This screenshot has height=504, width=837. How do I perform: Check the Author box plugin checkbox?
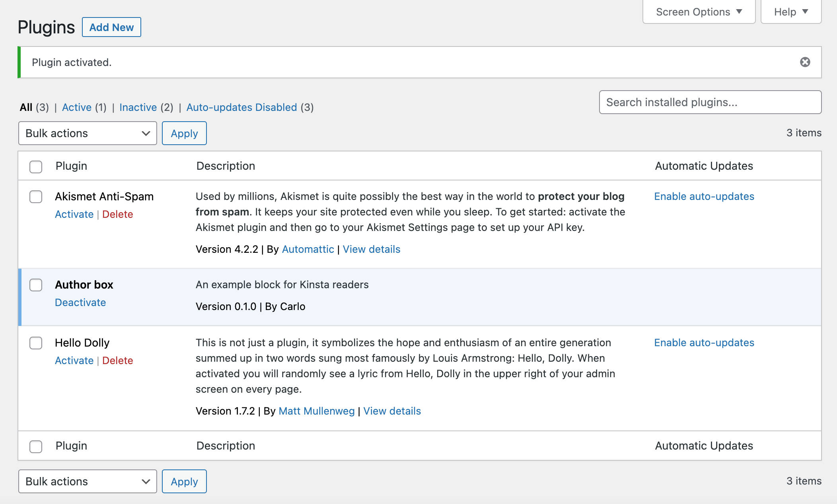(x=36, y=284)
